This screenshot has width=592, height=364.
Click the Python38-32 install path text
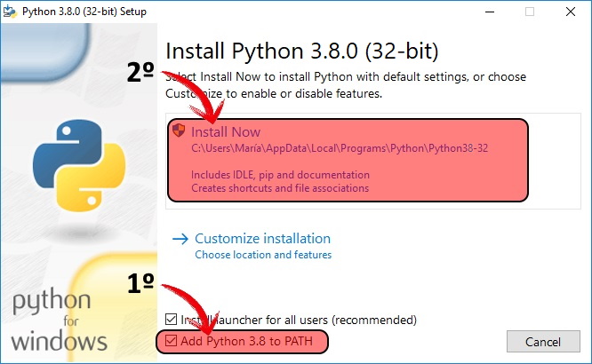pyautogui.click(x=340, y=148)
